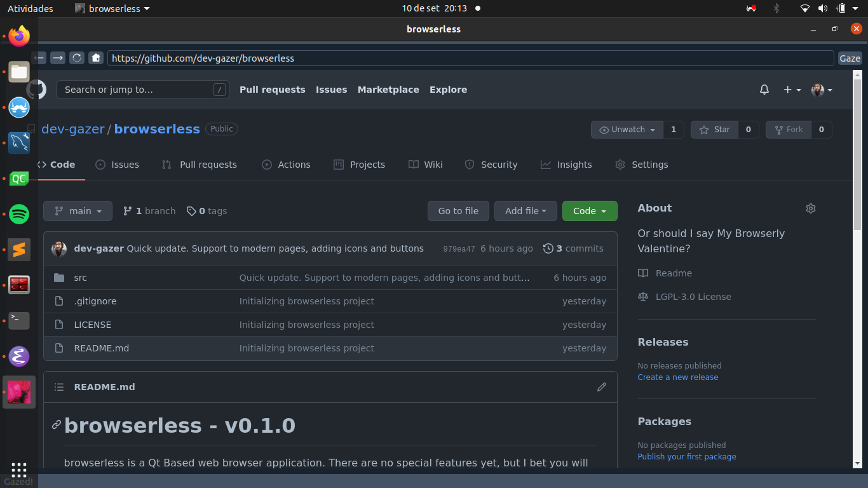Click Create a new release link
868x488 pixels.
[x=678, y=377]
